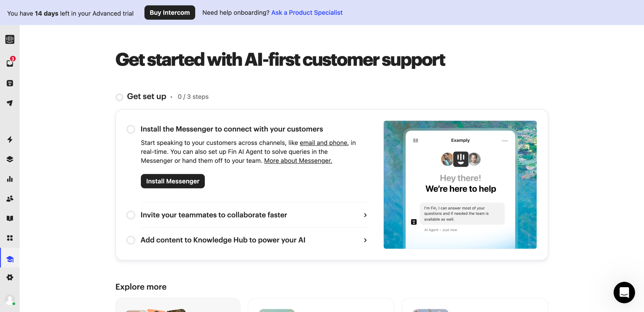
Task: Toggle the Invite your teammates step circle
Action: [x=131, y=215]
